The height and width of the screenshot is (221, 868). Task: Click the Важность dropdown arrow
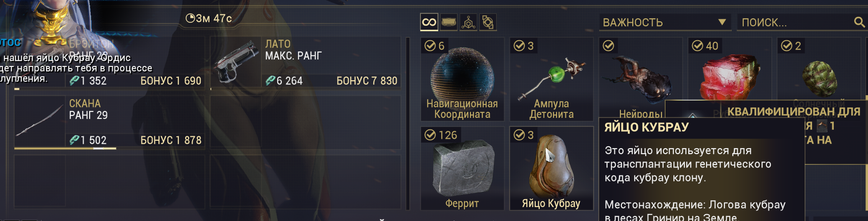point(722,22)
